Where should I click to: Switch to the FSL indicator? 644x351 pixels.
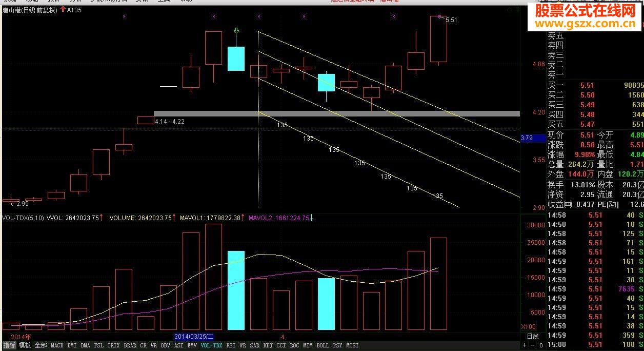[x=99, y=346]
